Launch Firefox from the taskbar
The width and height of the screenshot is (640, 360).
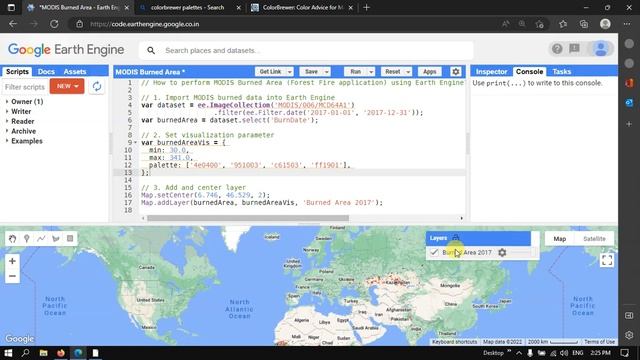tap(61, 353)
